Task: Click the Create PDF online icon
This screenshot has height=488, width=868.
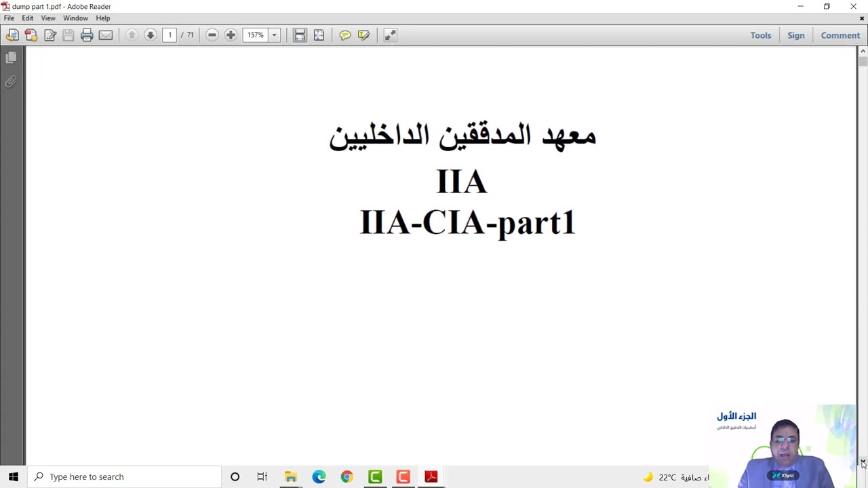Action: click(x=31, y=35)
